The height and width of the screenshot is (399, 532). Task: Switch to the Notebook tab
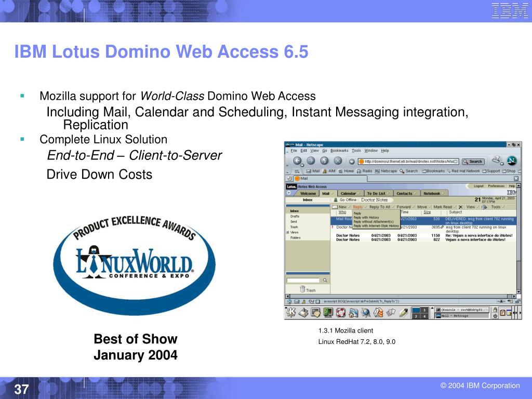pos(434,193)
